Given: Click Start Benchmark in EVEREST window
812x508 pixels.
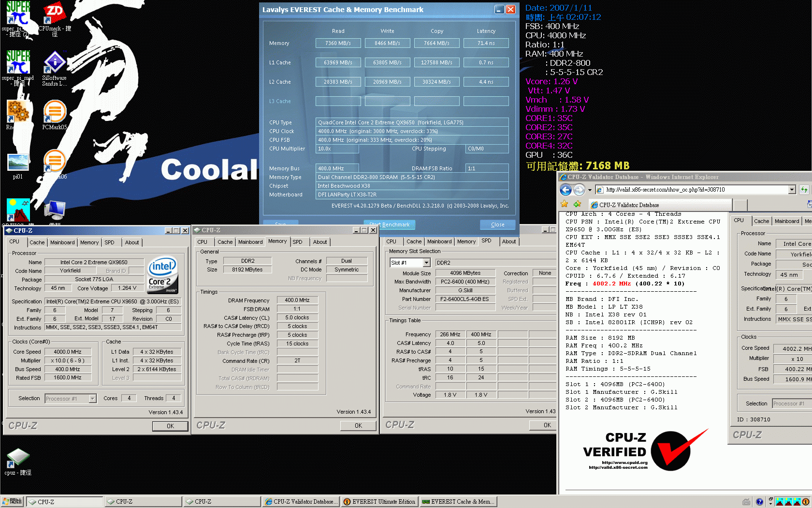Looking at the screenshot, I should (389, 224).
